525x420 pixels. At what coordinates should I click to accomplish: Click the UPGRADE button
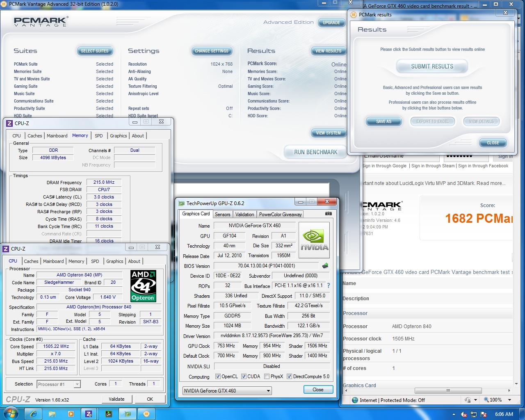click(331, 23)
